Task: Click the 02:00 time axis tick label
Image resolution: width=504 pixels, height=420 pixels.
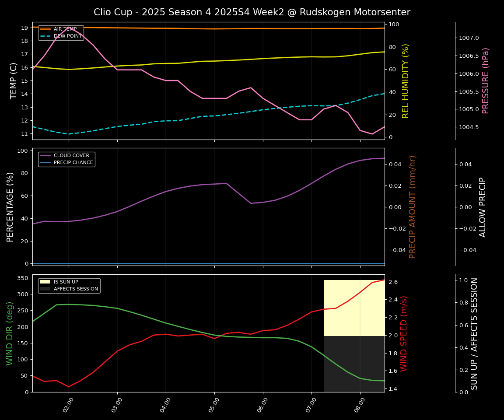Action: tap(68, 403)
